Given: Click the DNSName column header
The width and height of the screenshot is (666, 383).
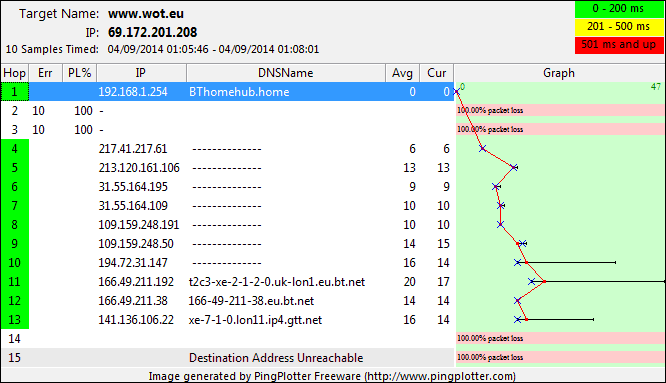Looking at the screenshot, I should pos(285,73).
